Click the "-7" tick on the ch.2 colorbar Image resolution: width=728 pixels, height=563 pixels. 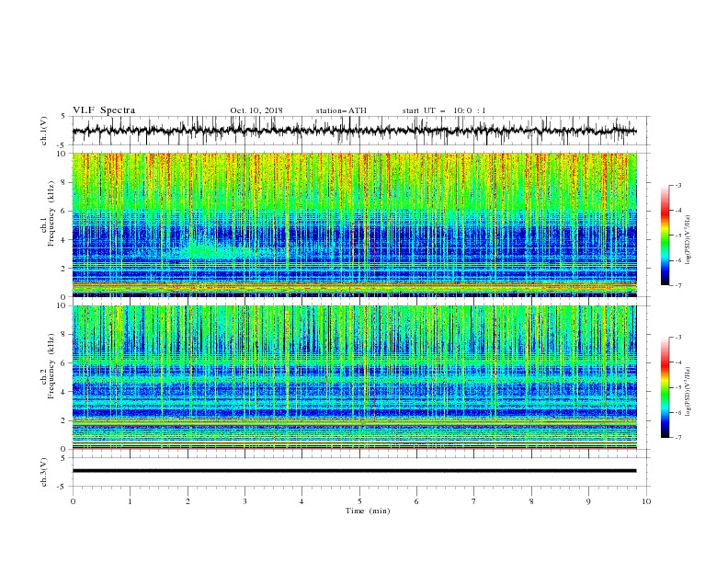[x=677, y=437]
